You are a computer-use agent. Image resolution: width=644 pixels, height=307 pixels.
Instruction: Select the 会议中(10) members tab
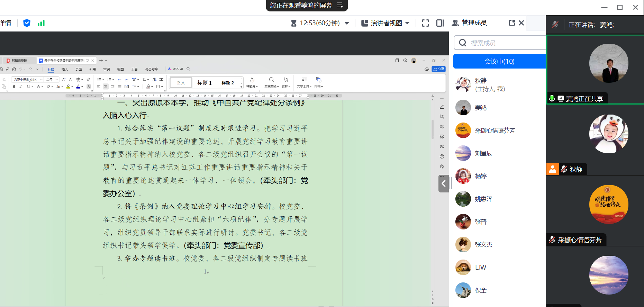[499, 61]
